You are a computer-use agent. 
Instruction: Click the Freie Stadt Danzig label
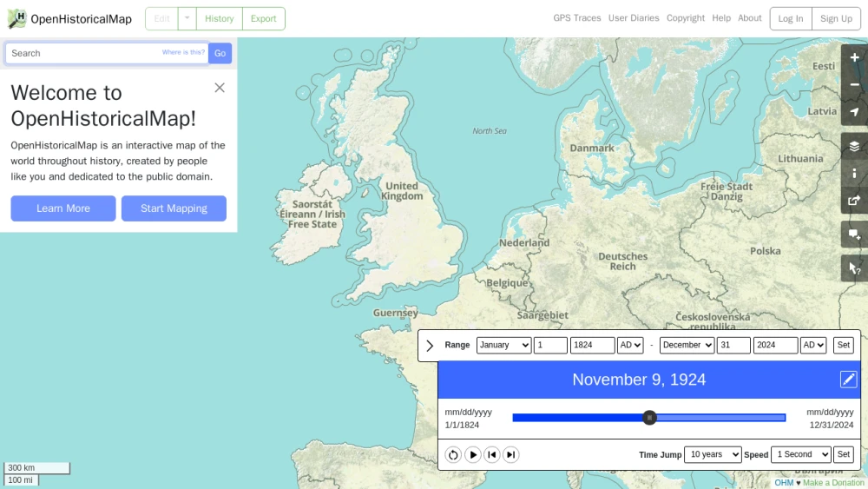pyautogui.click(x=727, y=191)
